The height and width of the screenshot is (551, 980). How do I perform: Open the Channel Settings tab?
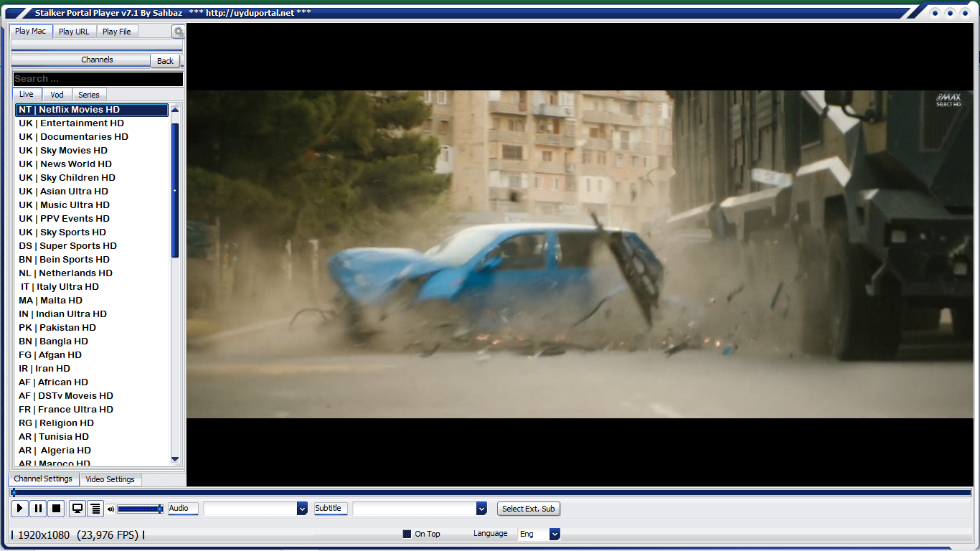43,479
